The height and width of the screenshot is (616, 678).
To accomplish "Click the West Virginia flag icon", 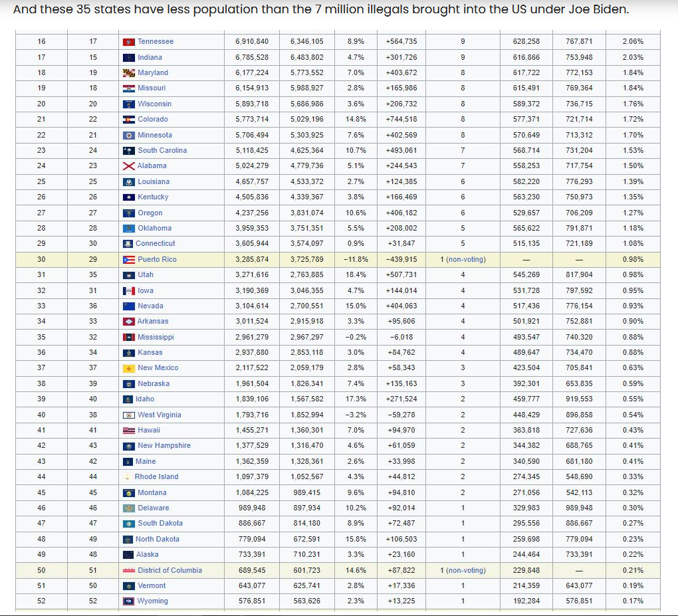I will coord(129,415).
